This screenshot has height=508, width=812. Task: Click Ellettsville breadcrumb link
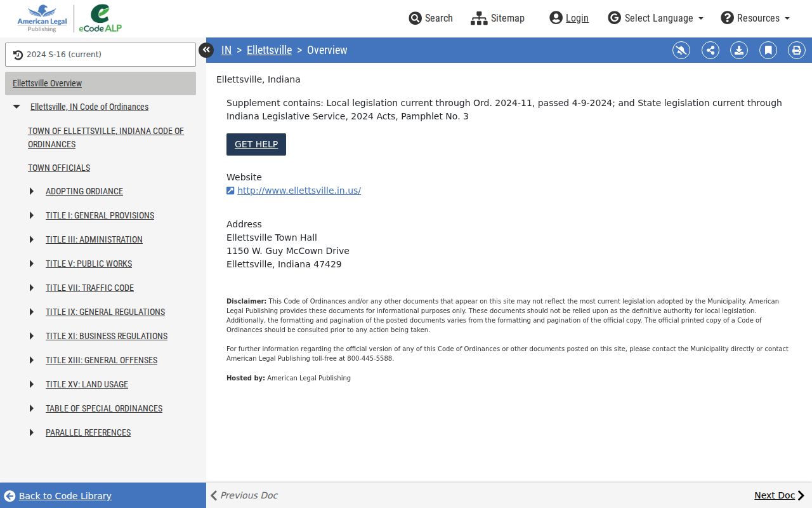tap(269, 50)
